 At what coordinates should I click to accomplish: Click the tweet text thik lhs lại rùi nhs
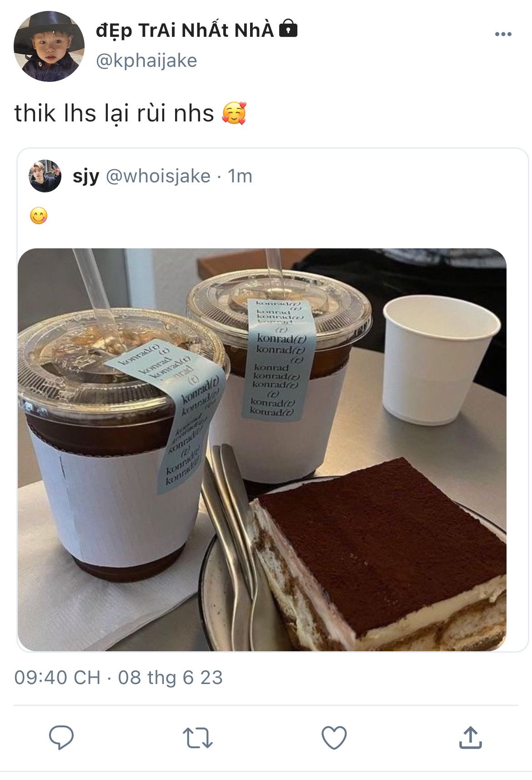coord(114,113)
